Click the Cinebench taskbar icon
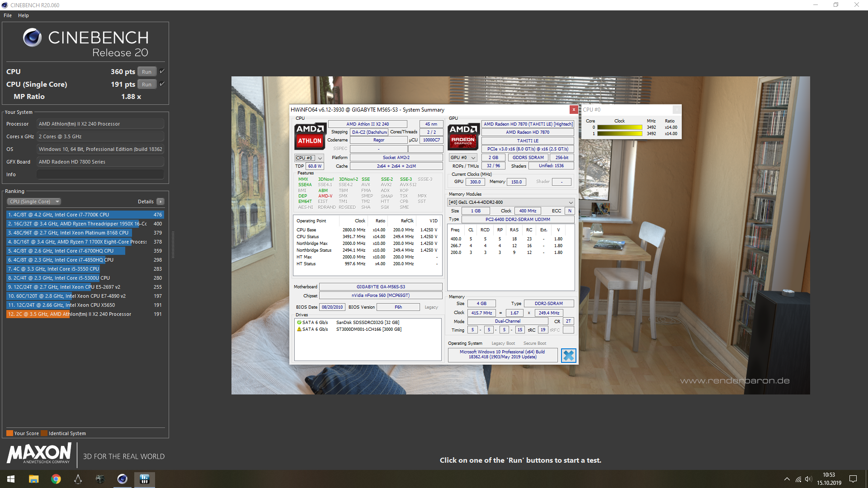The height and width of the screenshot is (488, 868). point(122,479)
